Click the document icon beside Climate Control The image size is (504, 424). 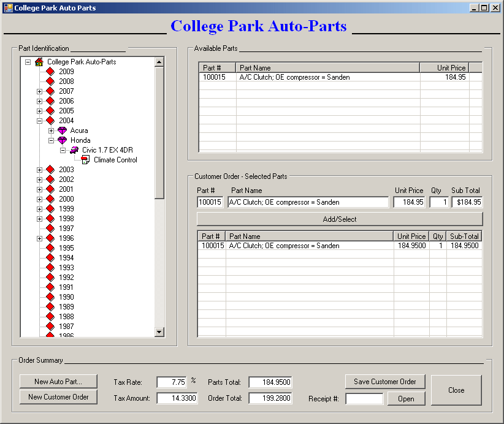point(85,160)
